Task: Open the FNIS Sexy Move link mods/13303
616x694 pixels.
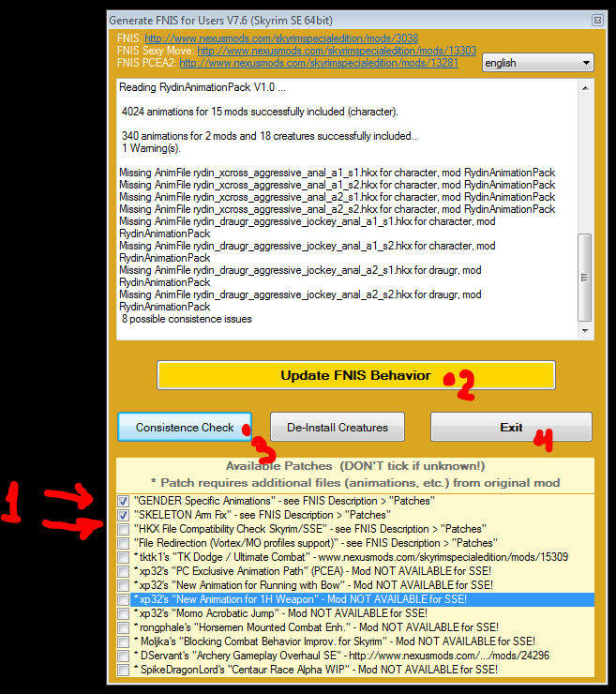Action: [337, 51]
